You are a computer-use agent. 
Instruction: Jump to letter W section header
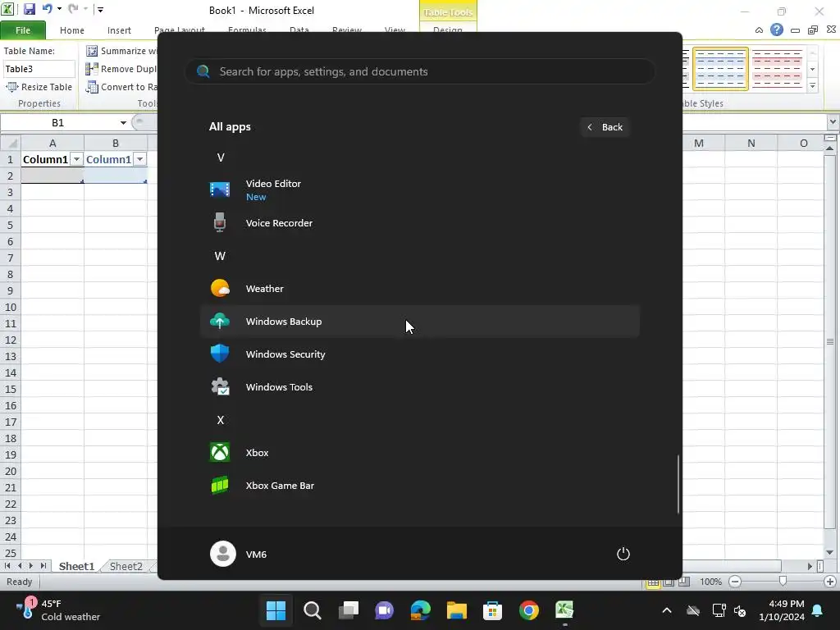pos(220,256)
